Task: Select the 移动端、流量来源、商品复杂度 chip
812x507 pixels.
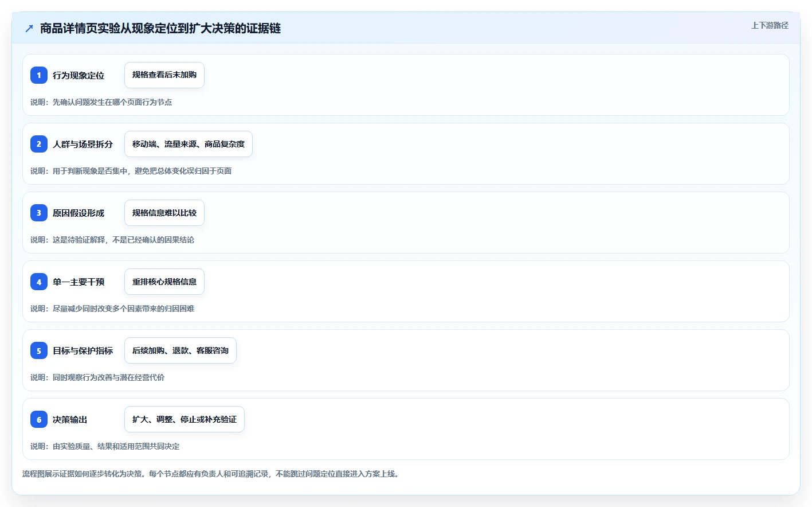Action: 189,144
